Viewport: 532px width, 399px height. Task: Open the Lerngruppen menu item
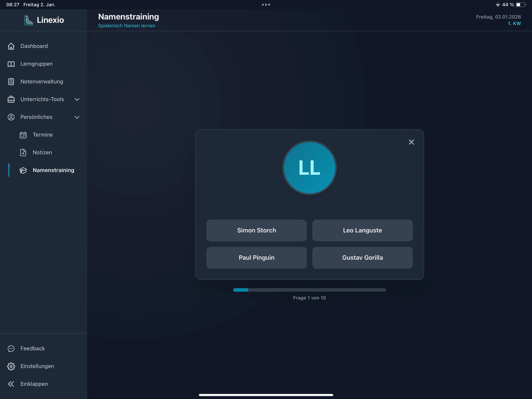click(x=36, y=64)
